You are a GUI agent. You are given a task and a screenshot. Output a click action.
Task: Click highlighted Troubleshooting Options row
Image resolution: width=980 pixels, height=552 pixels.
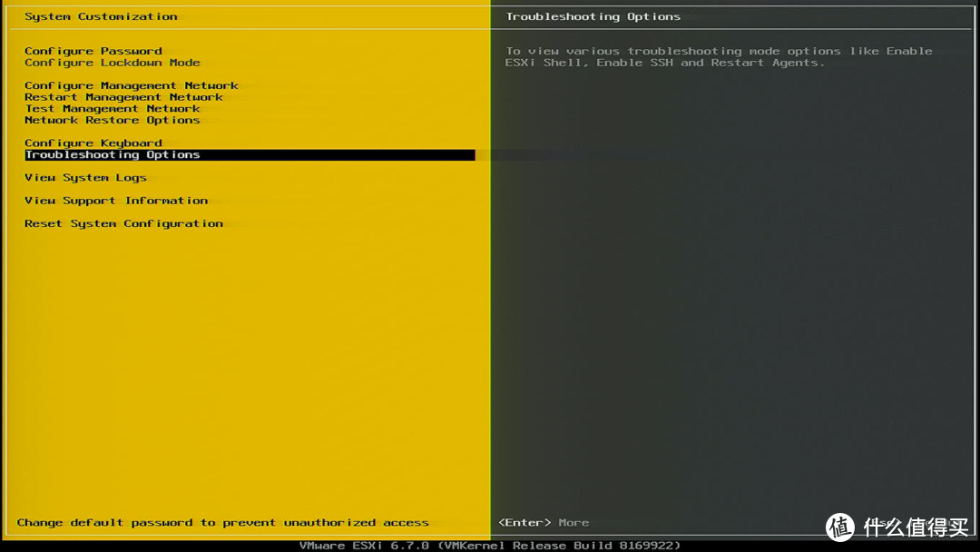pos(250,155)
